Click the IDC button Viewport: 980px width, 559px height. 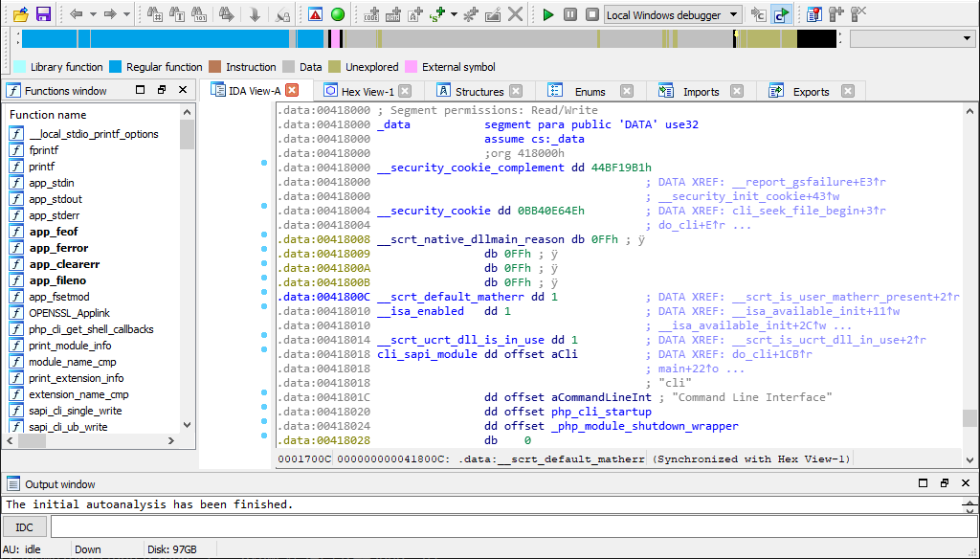[x=24, y=527]
